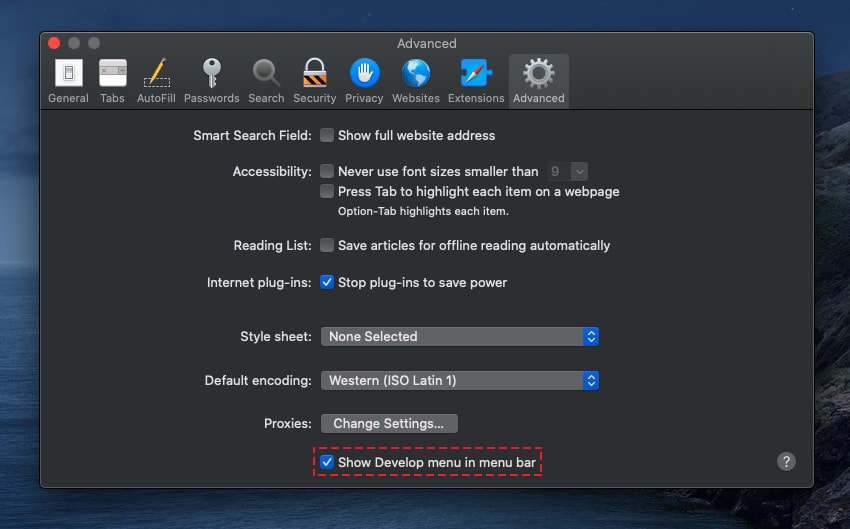850x529 pixels.
Task: Open the Tabs preferences pane
Action: pyautogui.click(x=112, y=81)
